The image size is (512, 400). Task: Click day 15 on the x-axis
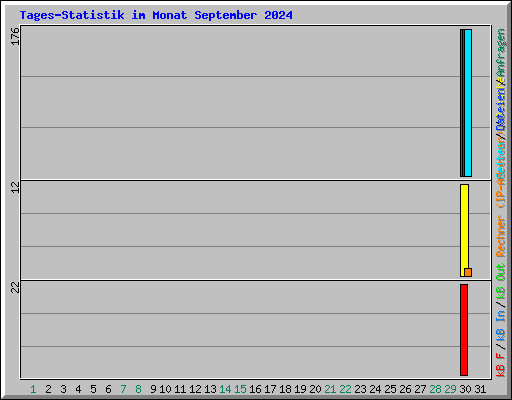click(x=240, y=389)
